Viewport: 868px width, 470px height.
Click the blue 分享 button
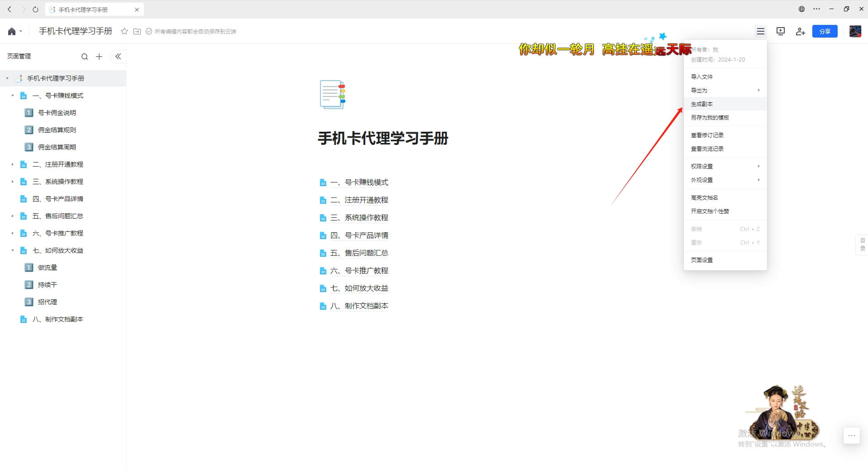point(825,31)
